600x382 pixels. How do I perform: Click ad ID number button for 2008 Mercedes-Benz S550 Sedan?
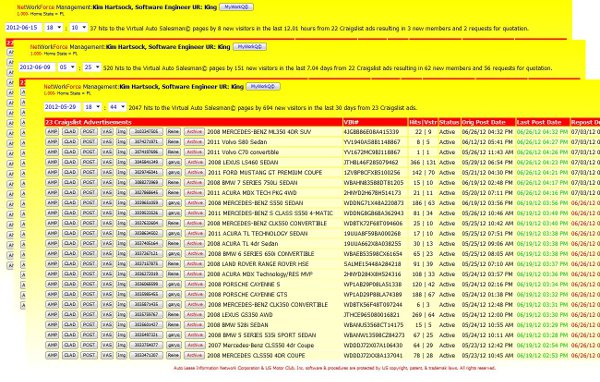pyautogui.click(x=146, y=203)
